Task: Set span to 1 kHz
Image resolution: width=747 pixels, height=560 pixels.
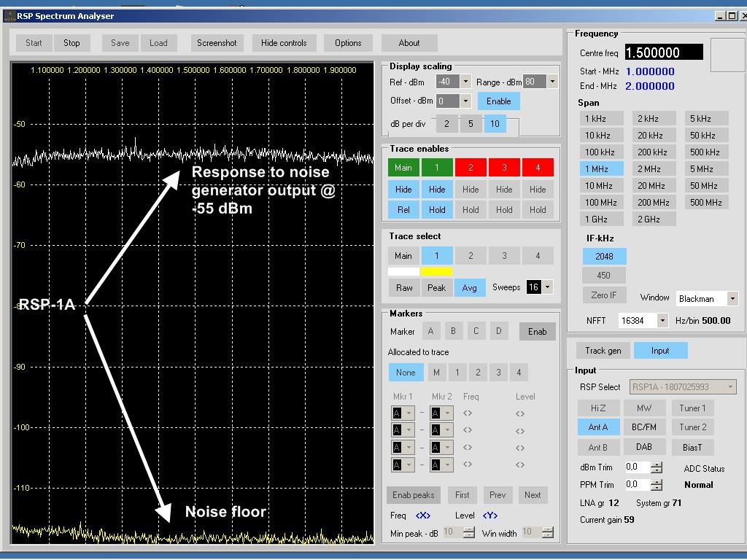Action: tap(601, 119)
